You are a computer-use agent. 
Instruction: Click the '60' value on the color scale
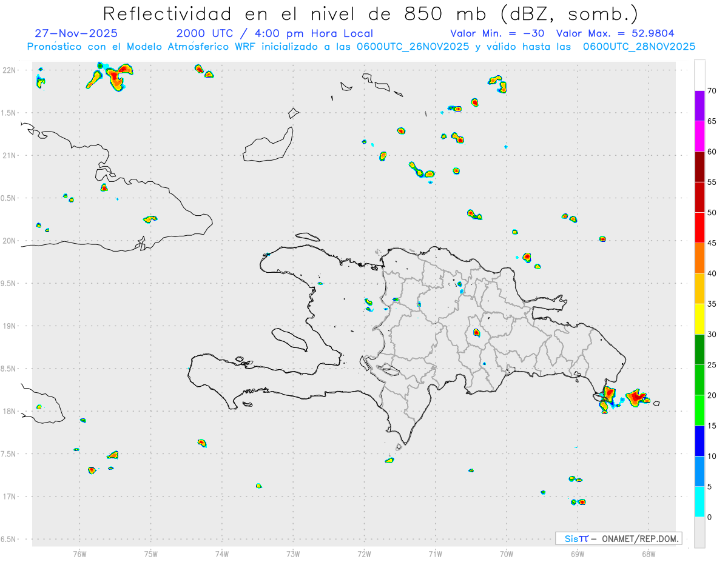click(712, 152)
